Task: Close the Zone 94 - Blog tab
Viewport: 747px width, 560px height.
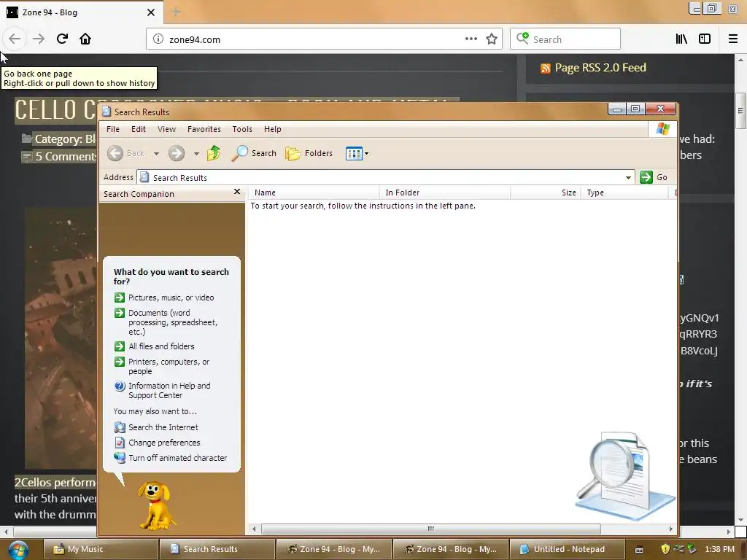Action: pyautogui.click(x=151, y=12)
